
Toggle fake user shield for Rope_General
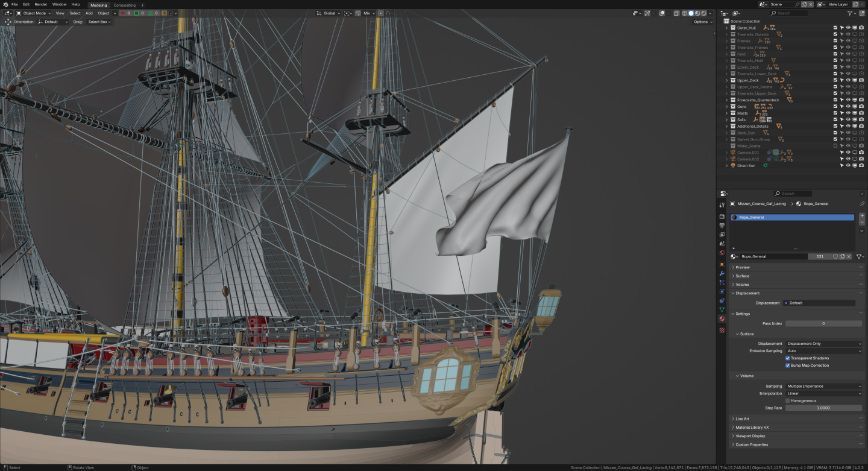(x=835, y=256)
